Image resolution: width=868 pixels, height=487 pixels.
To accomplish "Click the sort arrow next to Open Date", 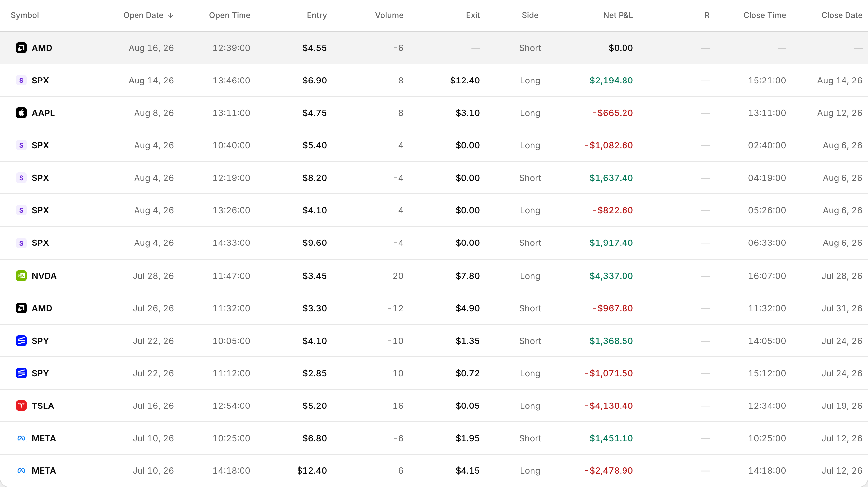I will (171, 16).
